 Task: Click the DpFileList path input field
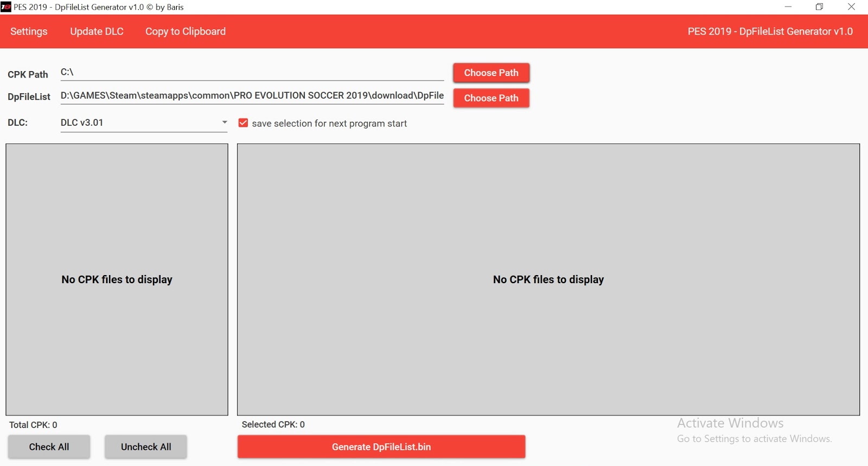(252, 95)
